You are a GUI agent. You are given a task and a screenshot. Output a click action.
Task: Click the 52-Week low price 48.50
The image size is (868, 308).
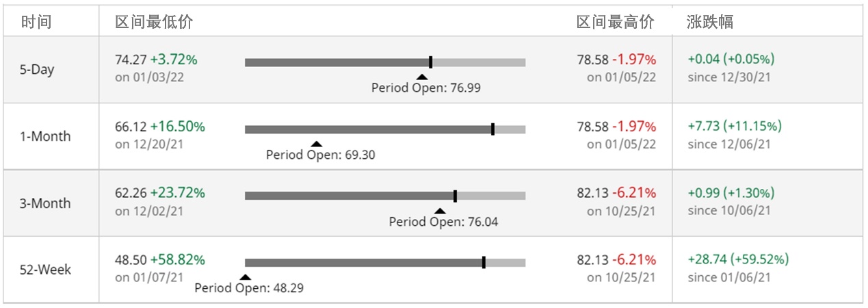click(x=131, y=260)
